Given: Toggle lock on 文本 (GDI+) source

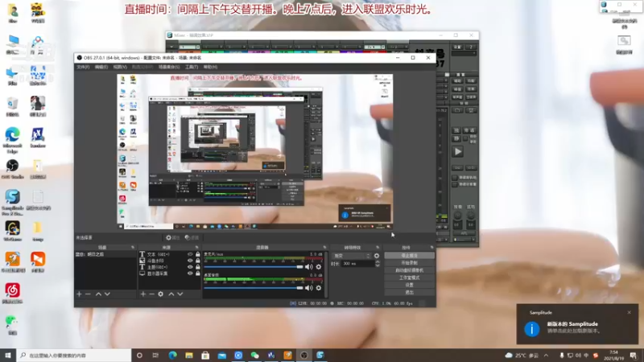Looking at the screenshot, I should pyautogui.click(x=197, y=254).
